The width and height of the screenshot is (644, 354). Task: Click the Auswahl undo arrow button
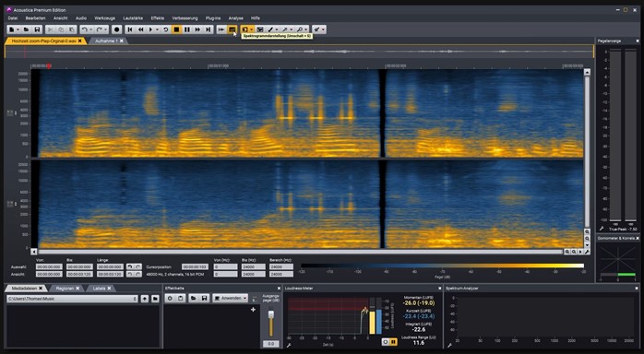click(130, 267)
